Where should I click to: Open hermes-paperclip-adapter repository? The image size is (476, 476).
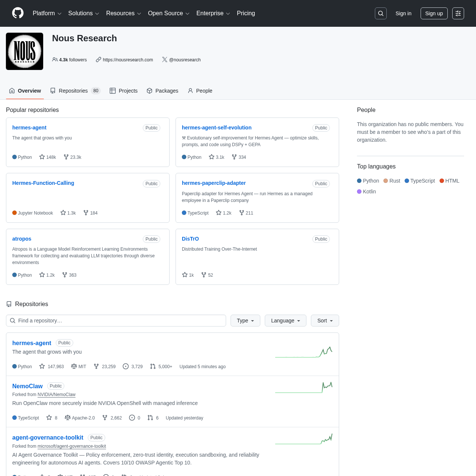pos(214,183)
